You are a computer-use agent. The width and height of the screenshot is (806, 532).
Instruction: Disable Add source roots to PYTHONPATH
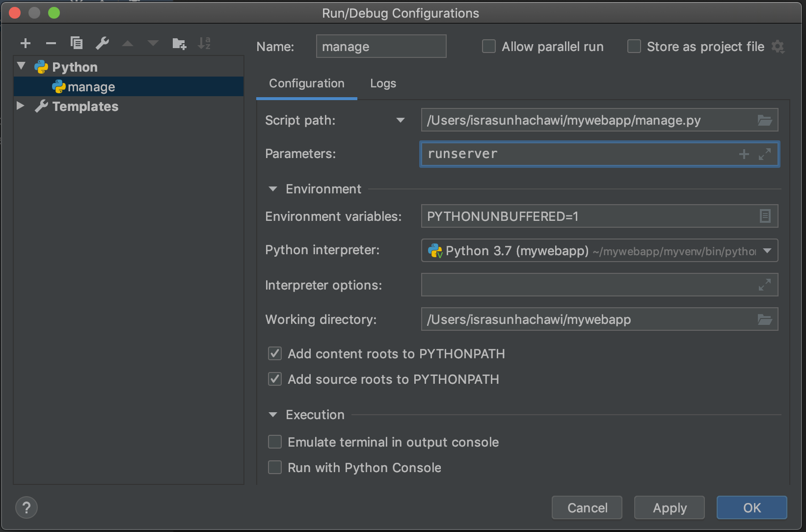tap(274, 379)
